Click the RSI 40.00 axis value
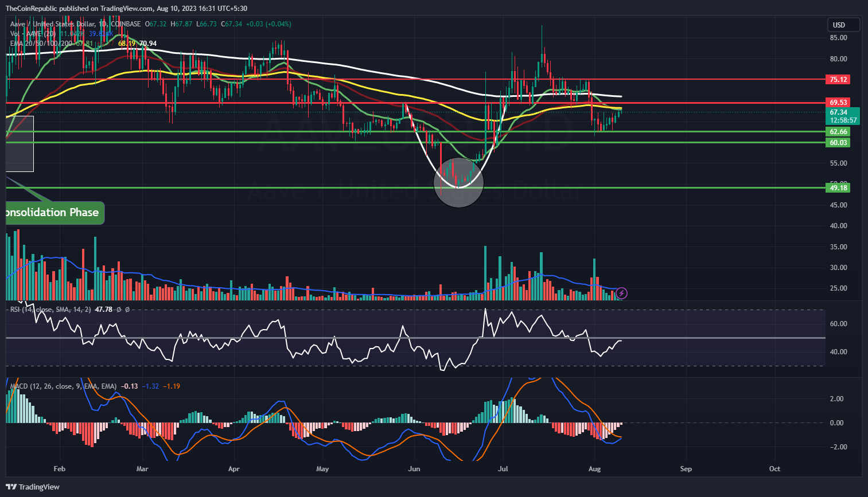 839,351
